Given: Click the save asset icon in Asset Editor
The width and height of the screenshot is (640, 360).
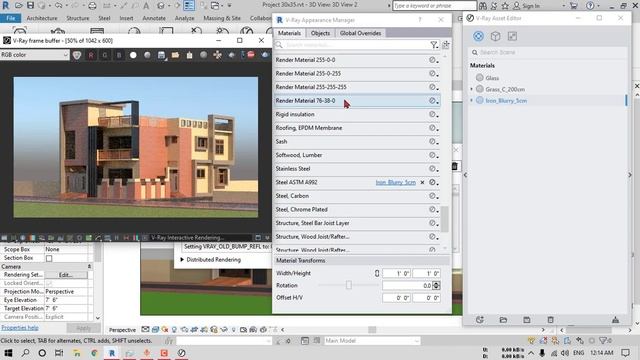Looking at the screenshot, I should click(x=527, y=320).
